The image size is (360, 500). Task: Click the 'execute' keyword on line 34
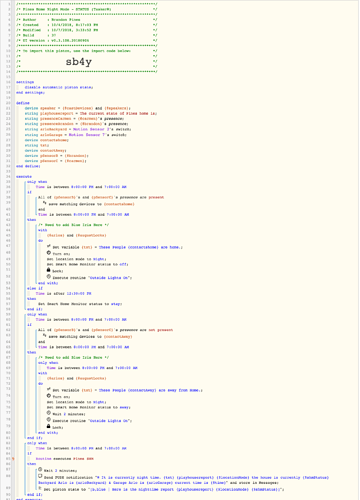24,176
